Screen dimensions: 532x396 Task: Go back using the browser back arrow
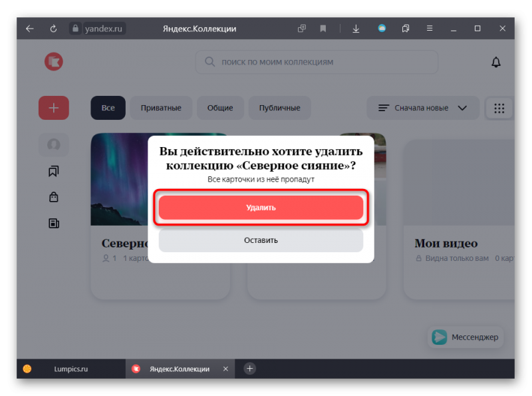30,29
